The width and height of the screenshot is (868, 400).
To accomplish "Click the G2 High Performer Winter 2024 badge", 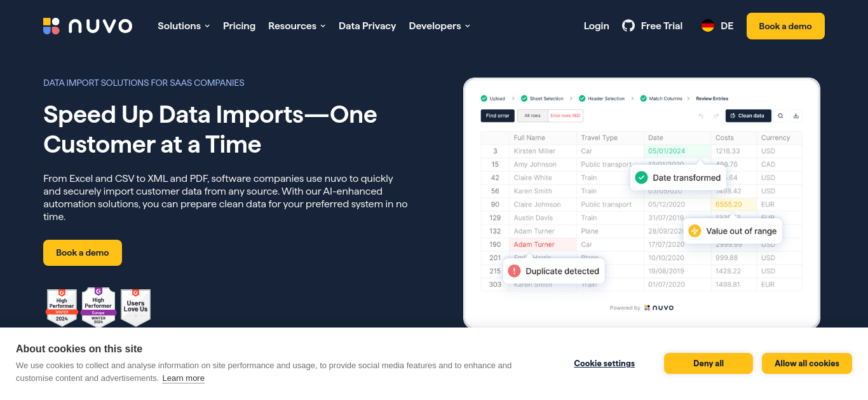I will click(62, 308).
